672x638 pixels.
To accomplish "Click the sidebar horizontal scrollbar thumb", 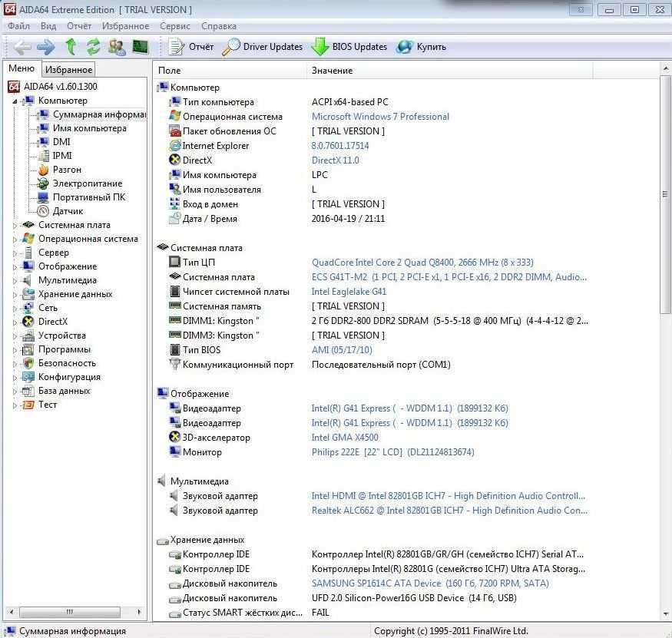I will (70, 611).
